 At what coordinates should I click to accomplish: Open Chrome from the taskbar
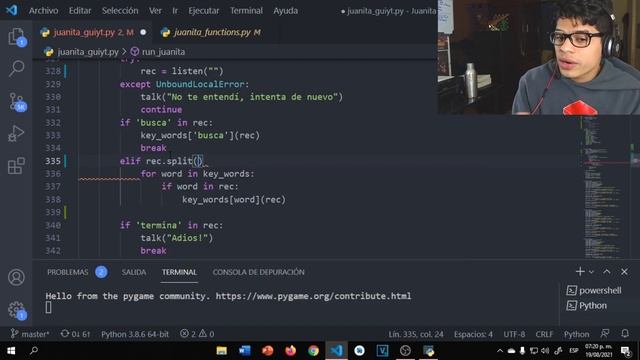point(313,351)
